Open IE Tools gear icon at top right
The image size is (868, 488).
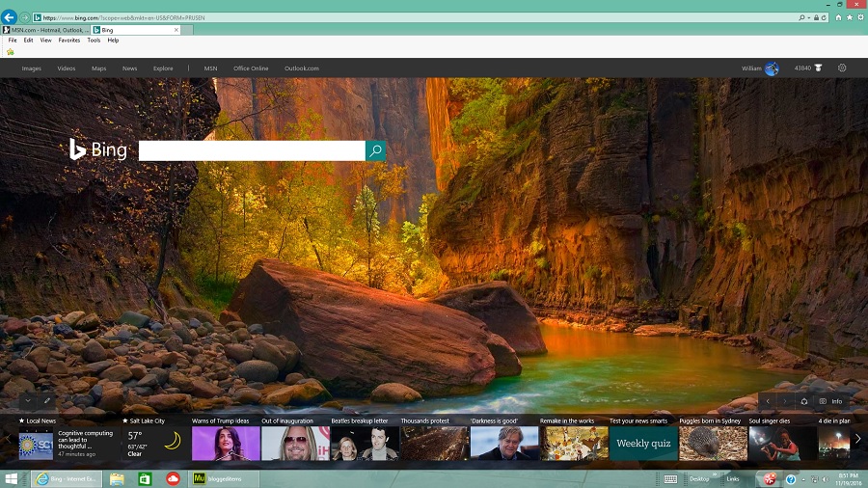860,17
